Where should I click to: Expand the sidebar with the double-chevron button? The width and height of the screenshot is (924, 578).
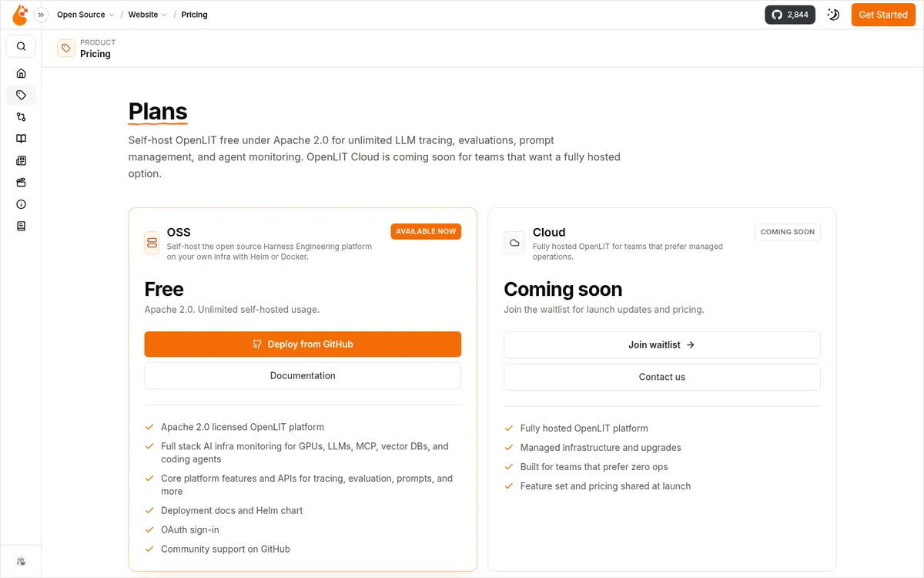[x=41, y=15]
